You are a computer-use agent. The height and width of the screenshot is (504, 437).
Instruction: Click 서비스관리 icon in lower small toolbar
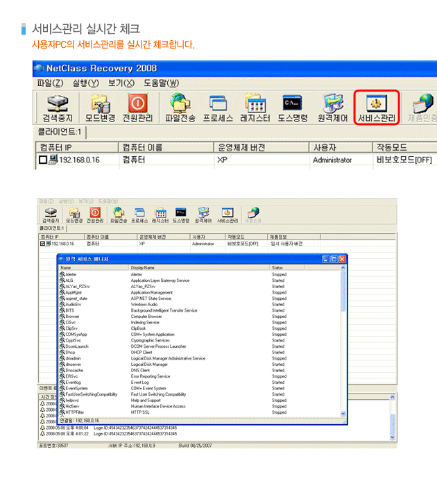point(228,215)
